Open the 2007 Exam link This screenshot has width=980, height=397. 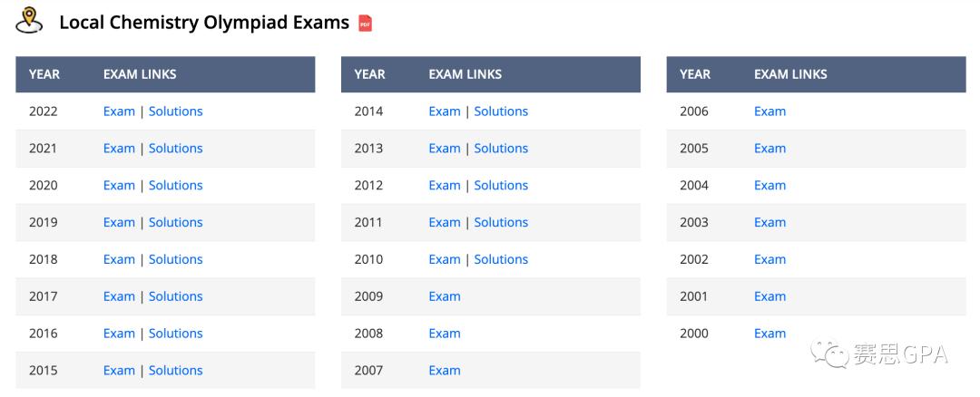pyautogui.click(x=445, y=371)
